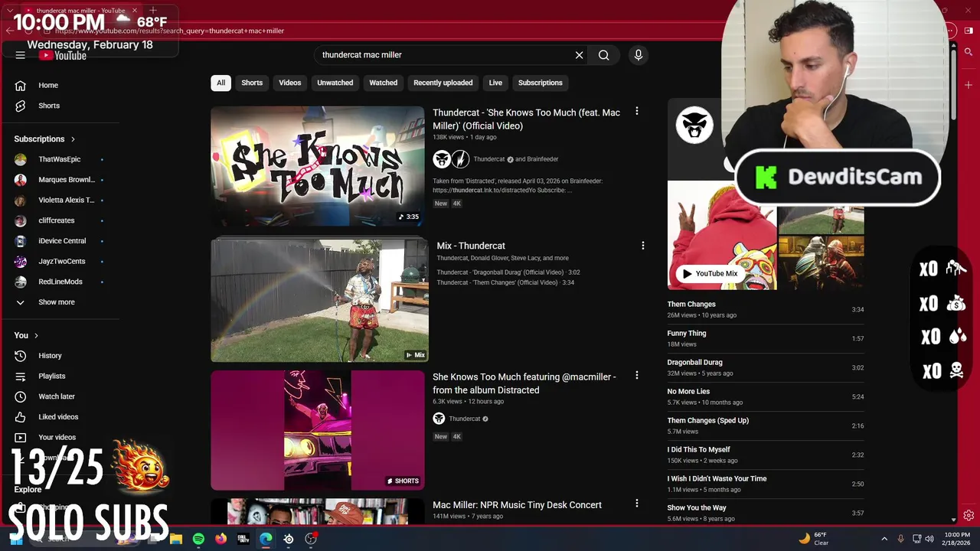Open options for Tiny Desk Concert result
Screen dimensions: 980x551
coord(636,504)
